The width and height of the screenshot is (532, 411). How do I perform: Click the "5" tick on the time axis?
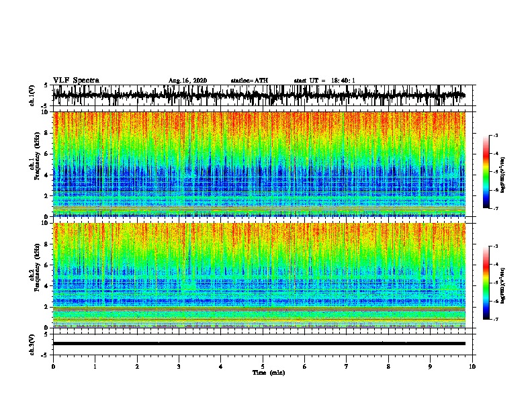click(x=263, y=367)
